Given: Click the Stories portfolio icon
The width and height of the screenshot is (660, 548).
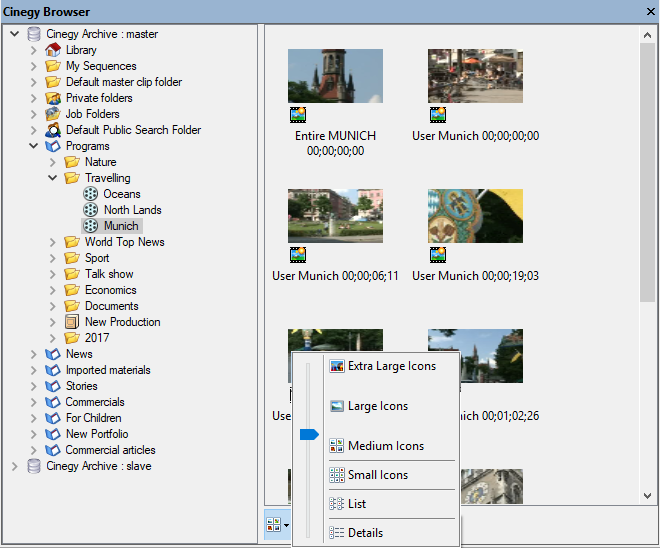Looking at the screenshot, I should pos(53,386).
